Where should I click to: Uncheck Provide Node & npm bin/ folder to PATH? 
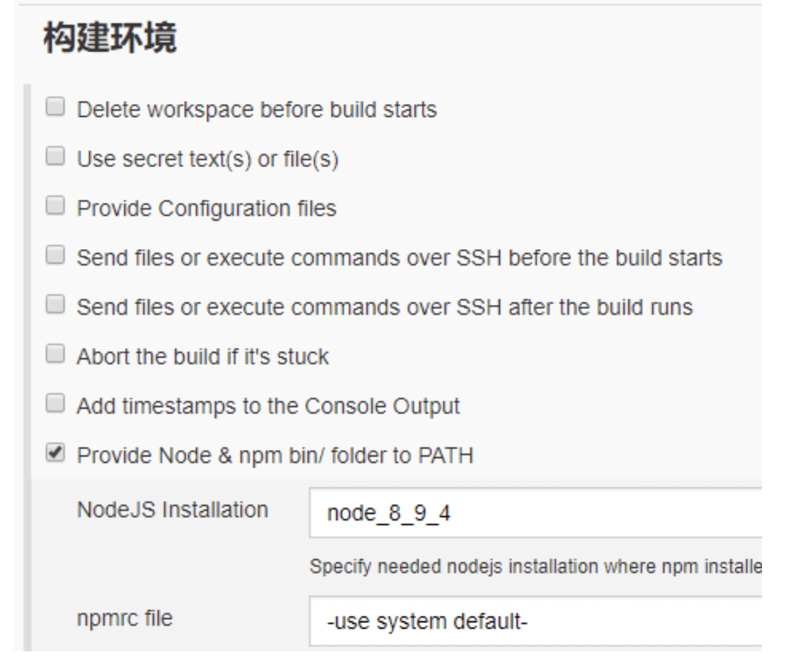pos(55,453)
